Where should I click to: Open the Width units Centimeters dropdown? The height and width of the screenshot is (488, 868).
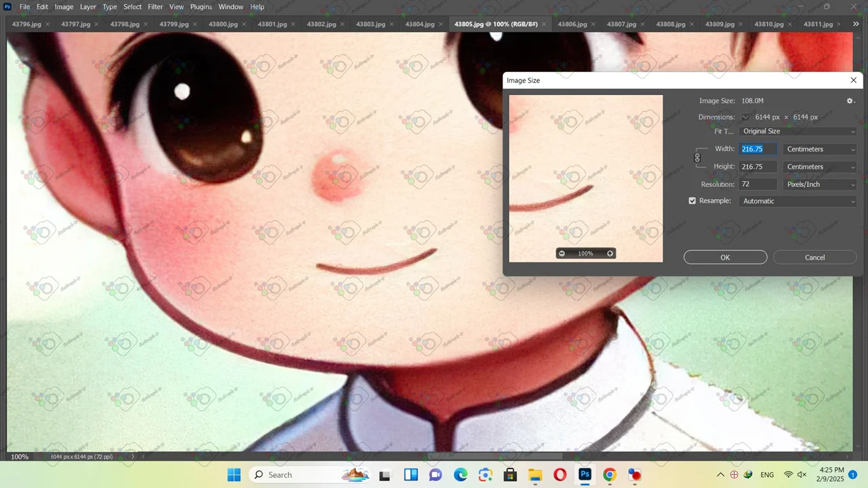tap(820, 149)
